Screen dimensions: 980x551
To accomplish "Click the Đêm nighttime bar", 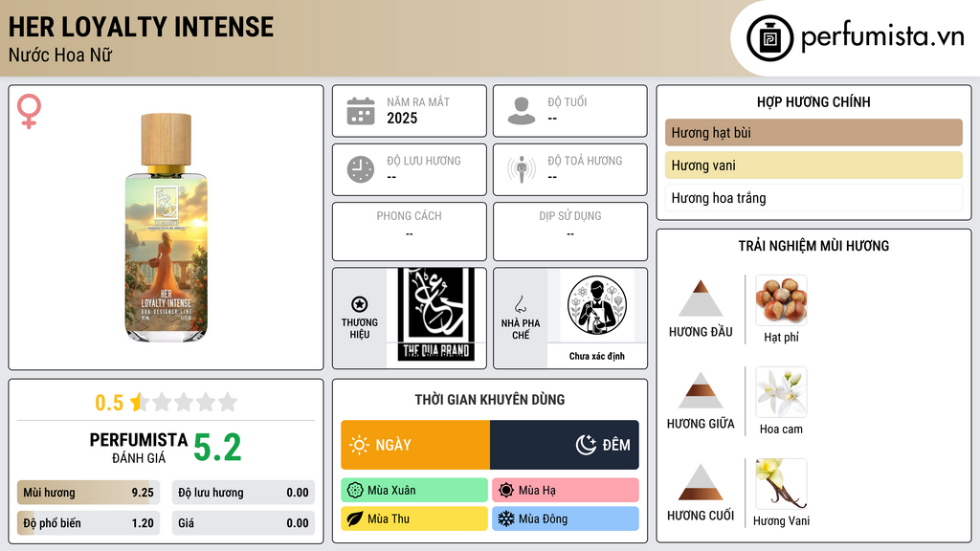I will (565, 445).
